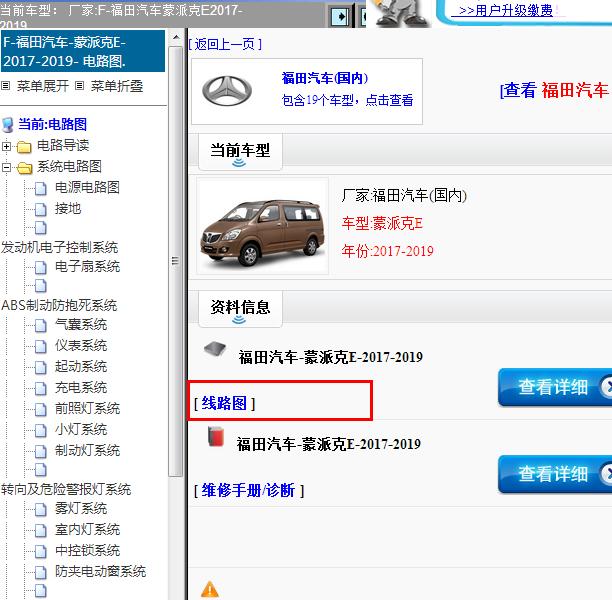Click document icon beside 充电系统
The height and width of the screenshot is (600, 612).
41,388
